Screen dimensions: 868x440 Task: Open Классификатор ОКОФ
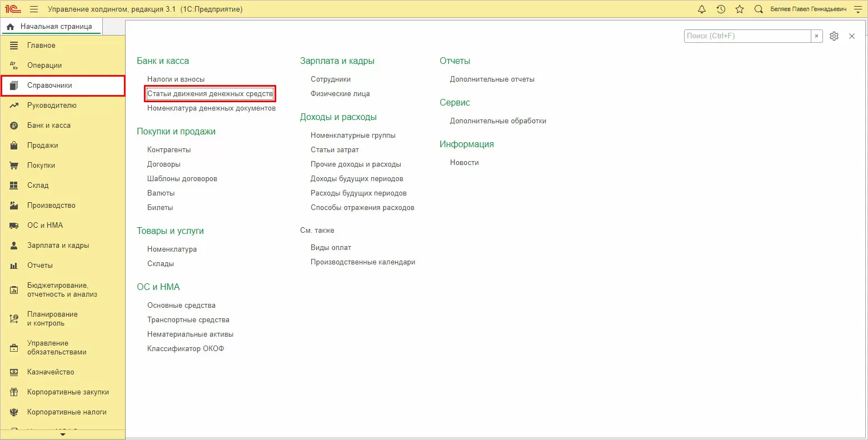[186, 349]
